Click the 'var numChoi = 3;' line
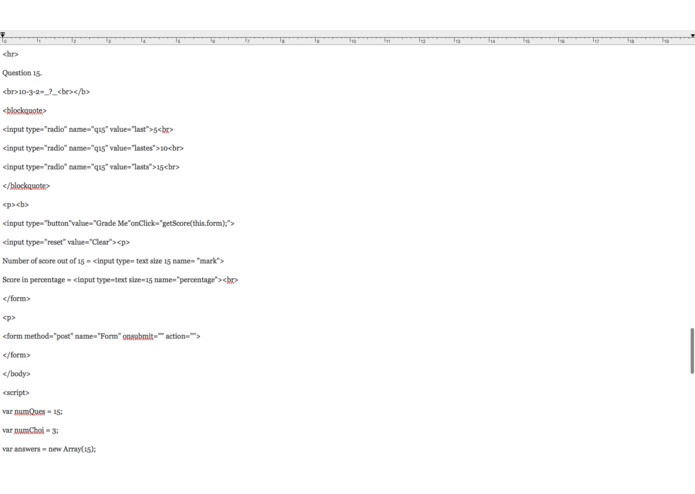695x494 pixels. point(30,430)
